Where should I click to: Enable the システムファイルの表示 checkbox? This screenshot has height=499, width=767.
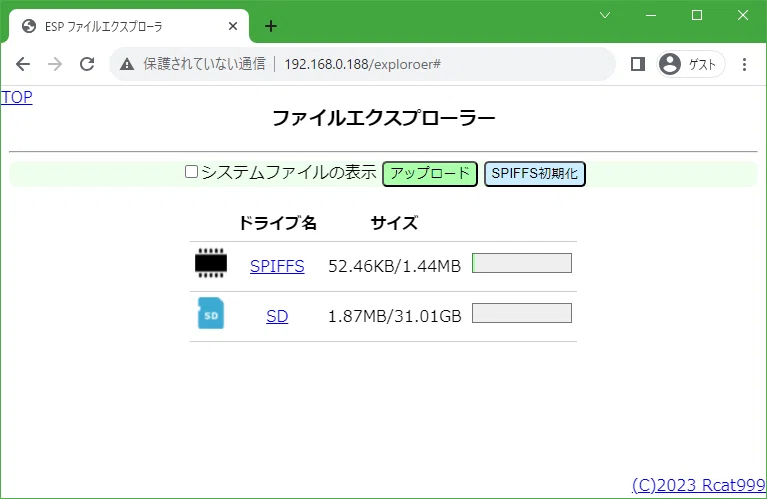tap(191, 172)
